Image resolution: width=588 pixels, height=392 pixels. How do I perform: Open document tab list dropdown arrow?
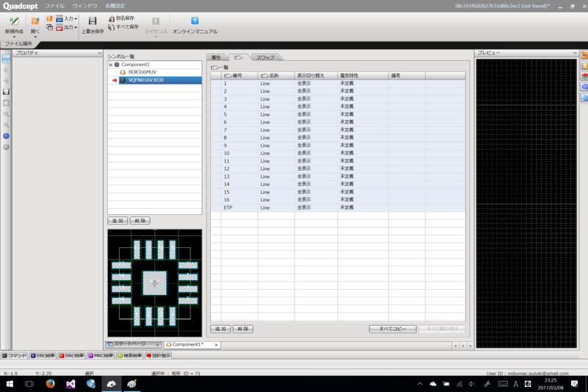pos(470,346)
